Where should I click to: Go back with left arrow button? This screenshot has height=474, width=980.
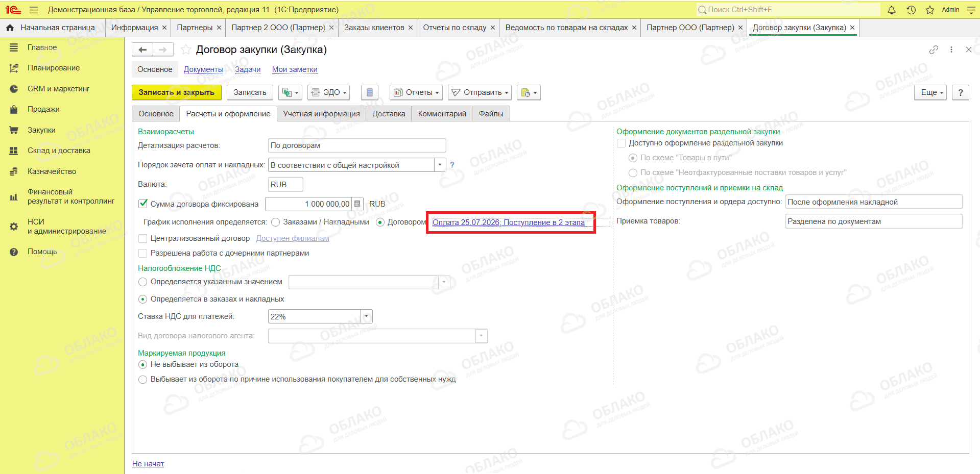[x=142, y=49]
